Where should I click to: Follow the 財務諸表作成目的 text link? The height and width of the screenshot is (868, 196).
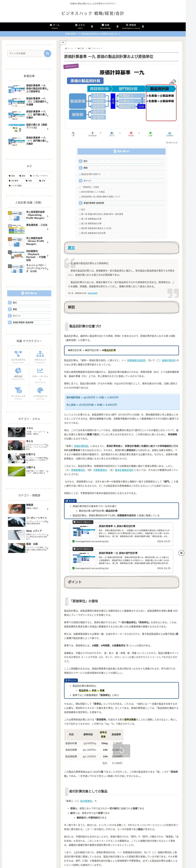(136, 360)
